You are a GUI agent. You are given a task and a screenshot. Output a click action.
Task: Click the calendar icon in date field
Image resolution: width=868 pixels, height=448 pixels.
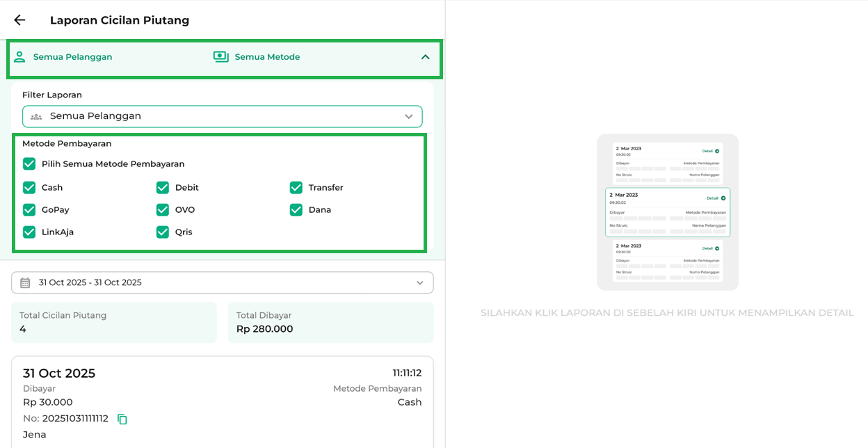click(25, 282)
